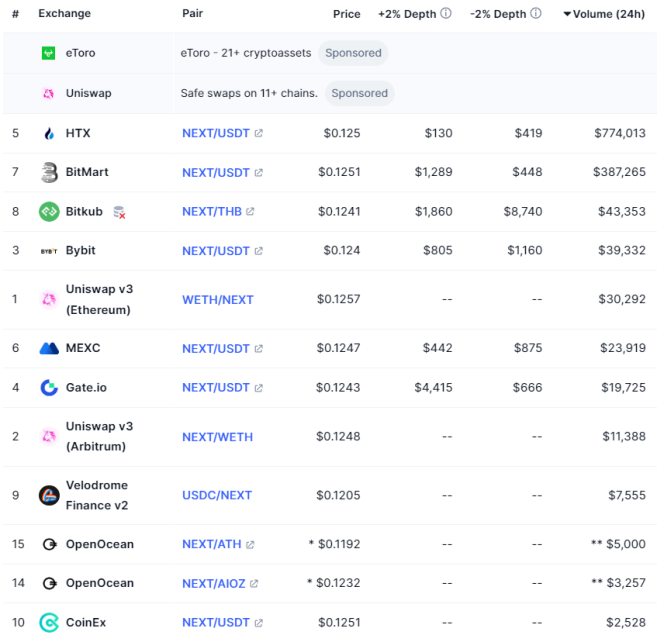The image size is (657, 642).
Task: Select the $4,415 depth value
Action: (433, 388)
